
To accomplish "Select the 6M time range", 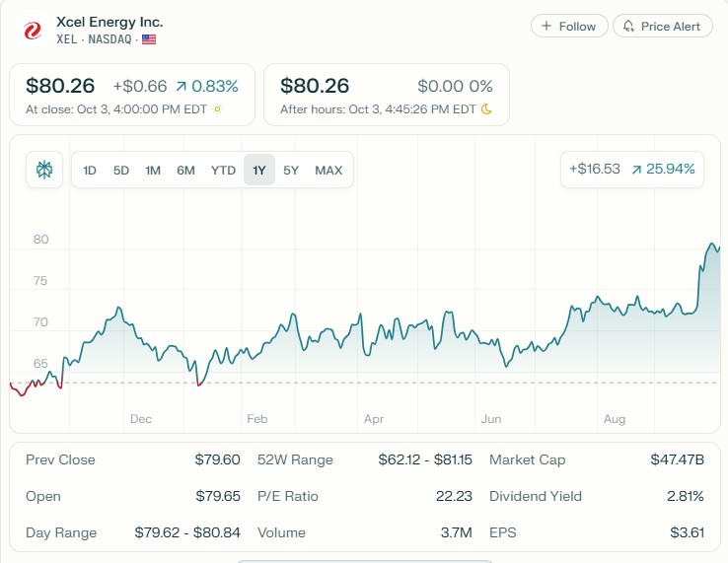I will tap(185, 170).
